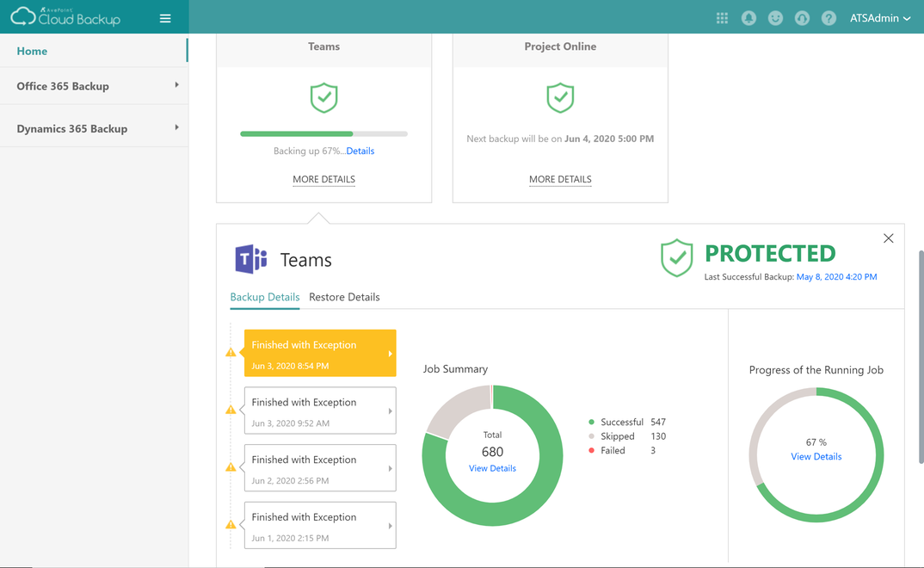Viewport: 924px width, 568px height.
Task: Open the notifications bell icon
Action: coord(748,17)
